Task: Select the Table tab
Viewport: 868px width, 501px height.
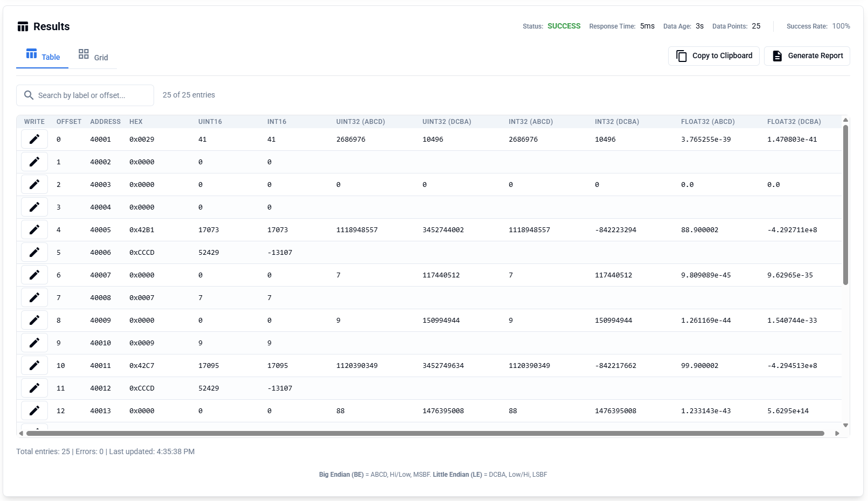Action: (x=42, y=56)
